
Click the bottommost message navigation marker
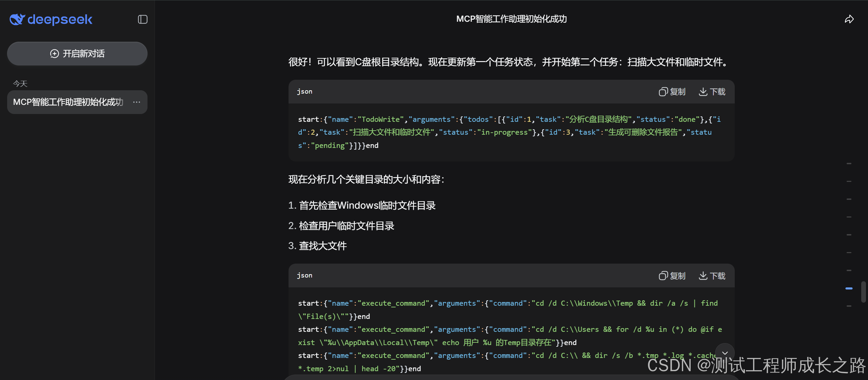click(849, 306)
